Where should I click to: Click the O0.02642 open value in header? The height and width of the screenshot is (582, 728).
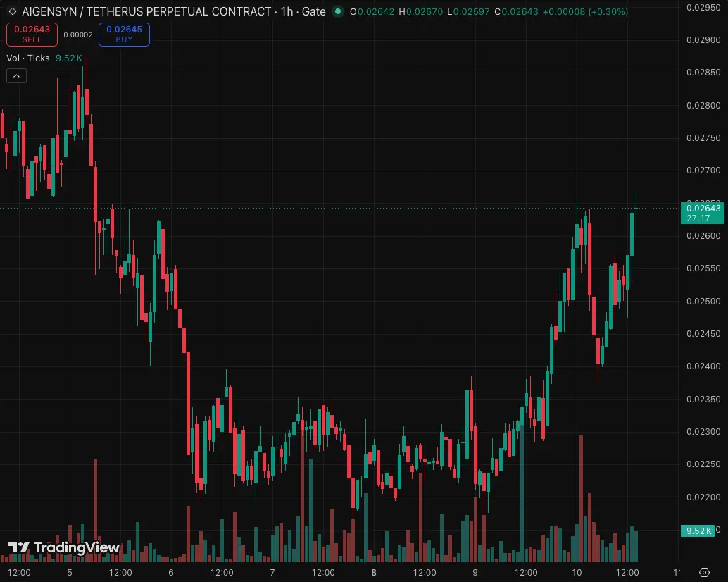pos(372,11)
